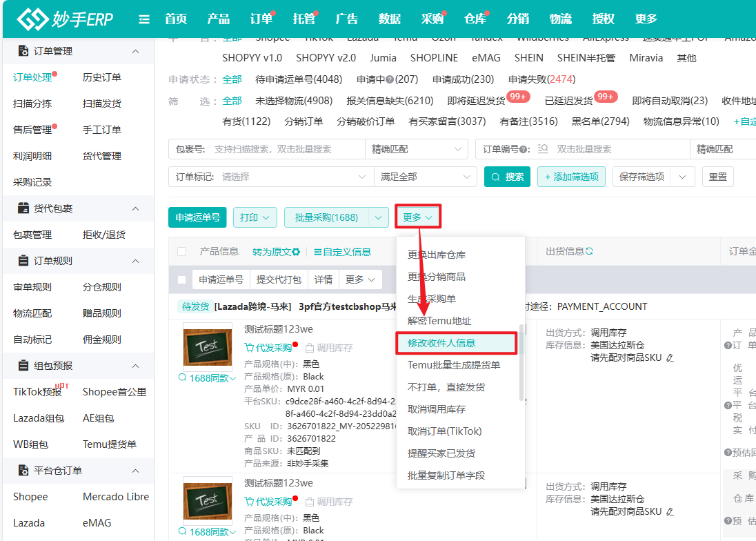
Task: Toggle the hamburger menu icon in top bar
Action: point(143,19)
